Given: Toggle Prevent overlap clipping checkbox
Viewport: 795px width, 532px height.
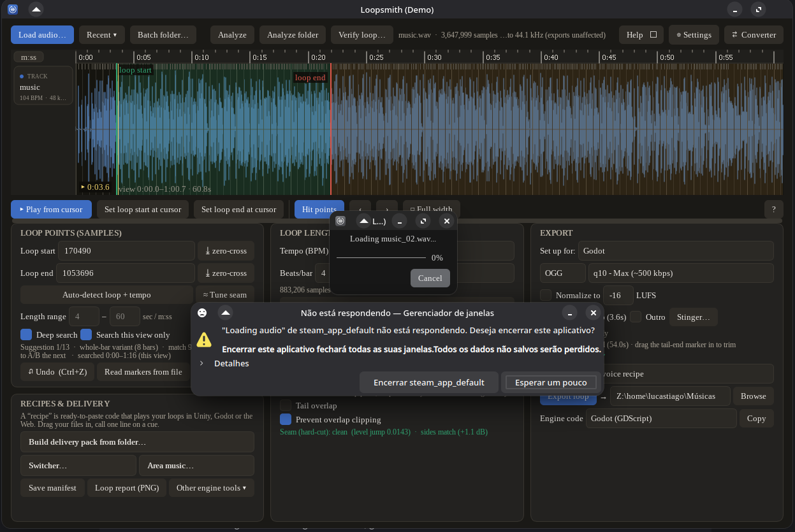Looking at the screenshot, I should (286, 419).
